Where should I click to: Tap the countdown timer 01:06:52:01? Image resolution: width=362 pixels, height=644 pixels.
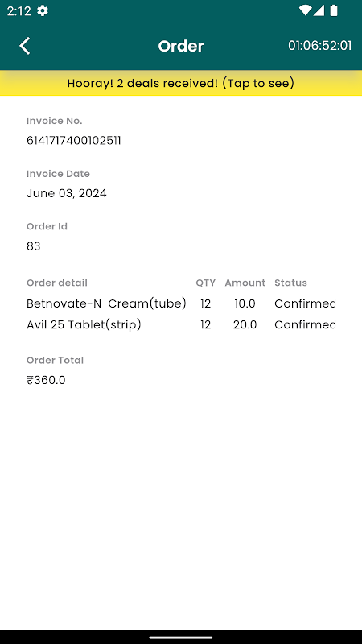(x=319, y=46)
